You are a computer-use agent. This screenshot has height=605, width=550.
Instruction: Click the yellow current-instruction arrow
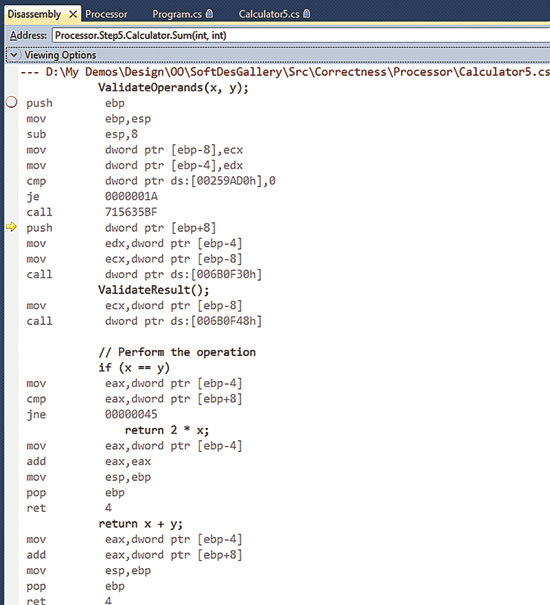click(x=12, y=227)
